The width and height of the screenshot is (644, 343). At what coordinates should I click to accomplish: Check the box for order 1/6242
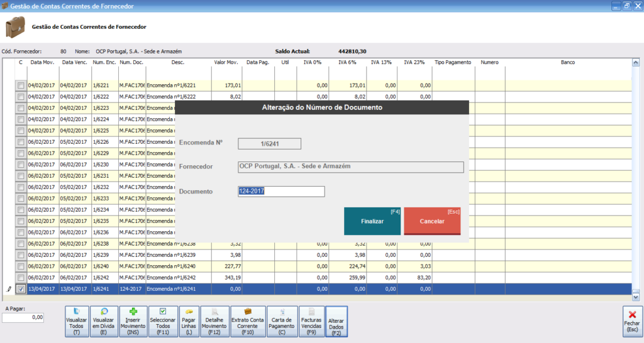click(21, 278)
